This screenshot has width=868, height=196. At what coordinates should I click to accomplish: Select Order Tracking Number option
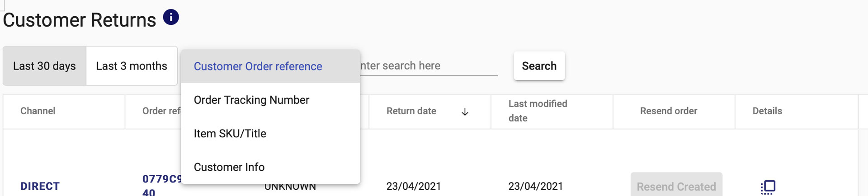point(251,100)
